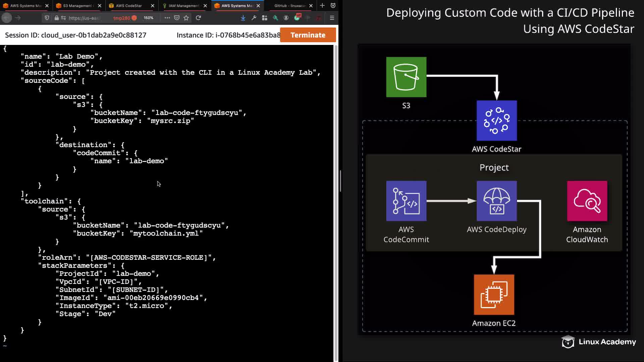This screenshot has height=362, width=644.
Task: Click the site permissions icon
Action: click(63, 18)
